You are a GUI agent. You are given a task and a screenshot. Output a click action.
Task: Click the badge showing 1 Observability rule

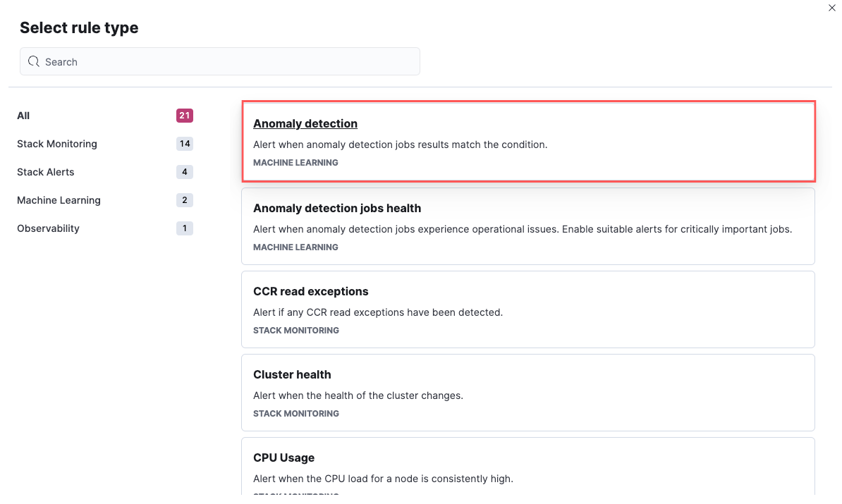coord(184,228)
